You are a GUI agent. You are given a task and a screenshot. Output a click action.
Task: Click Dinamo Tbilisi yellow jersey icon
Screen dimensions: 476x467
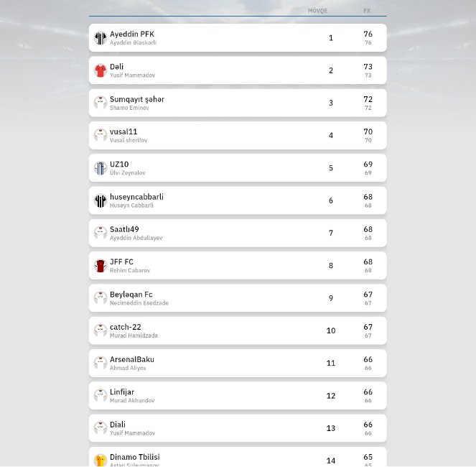pos(101,460)
